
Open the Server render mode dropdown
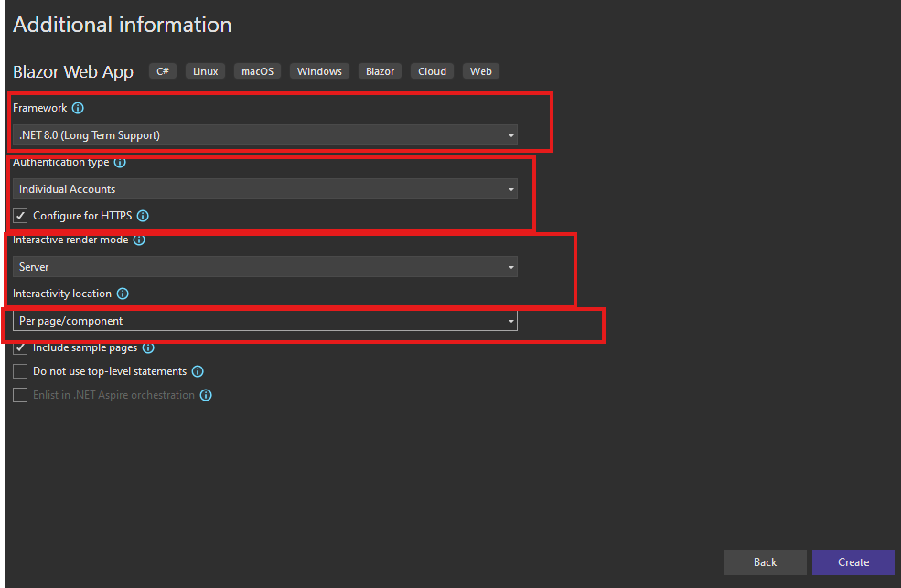pyautogui.click(x=265, y=267)
